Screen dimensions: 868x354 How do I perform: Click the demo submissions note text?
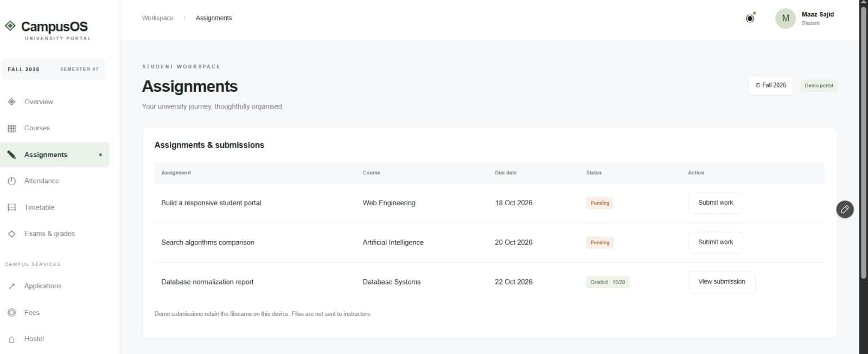[x=263, y=314]
